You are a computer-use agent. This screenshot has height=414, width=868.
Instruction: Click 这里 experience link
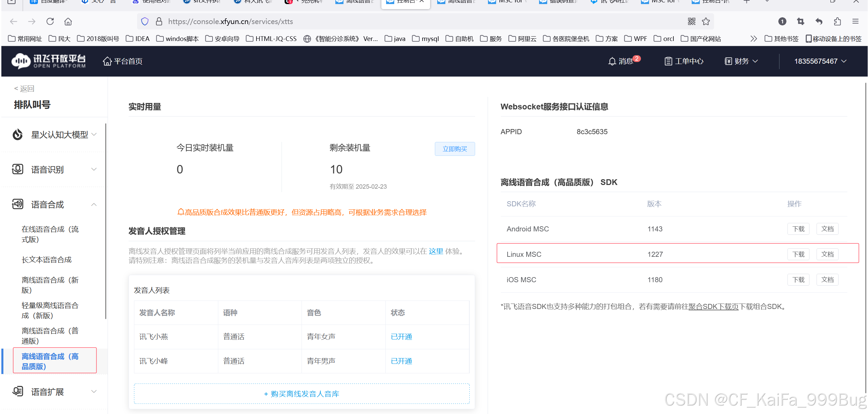pos(436,251)
